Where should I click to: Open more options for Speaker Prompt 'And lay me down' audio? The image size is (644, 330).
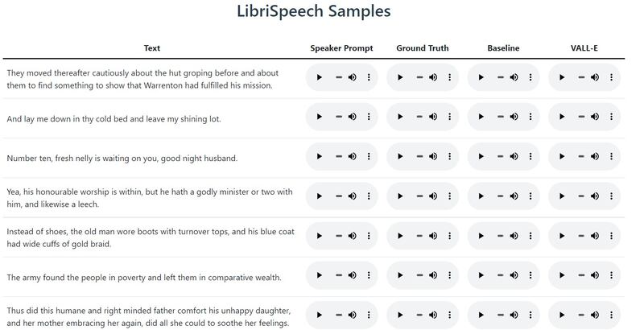click(369, 118)
